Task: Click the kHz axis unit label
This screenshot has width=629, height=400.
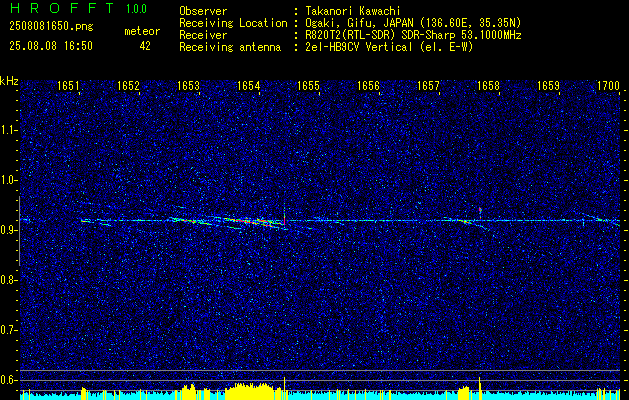Action: pyautogui.click(x=9, y=81)
